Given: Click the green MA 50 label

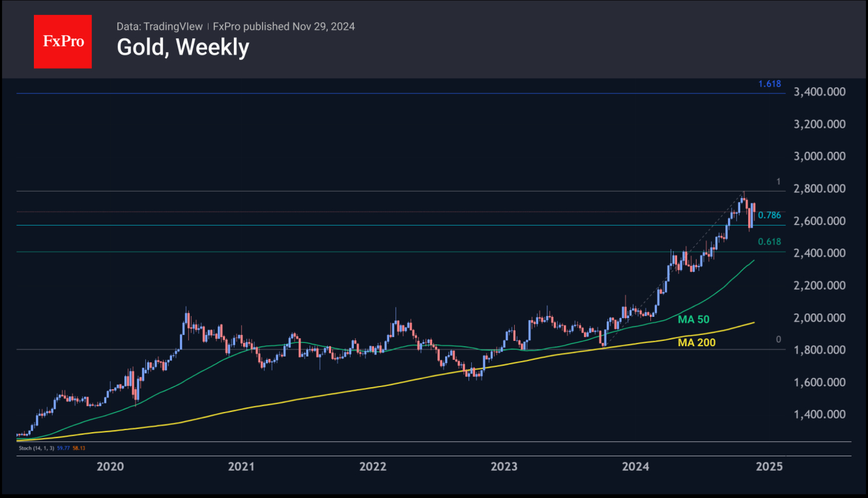Looking at the screenshot, I should [x=693, y=319].
